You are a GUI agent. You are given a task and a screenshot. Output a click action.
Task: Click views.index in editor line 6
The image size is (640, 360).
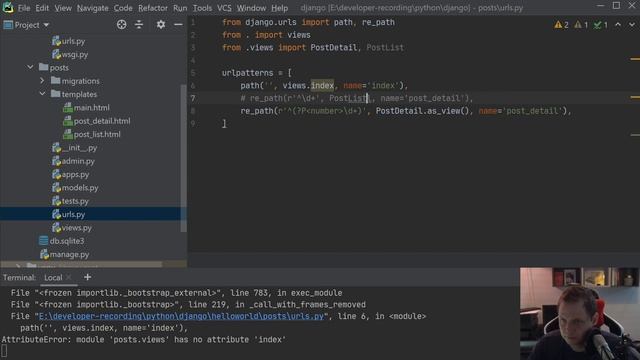(308, 86)
